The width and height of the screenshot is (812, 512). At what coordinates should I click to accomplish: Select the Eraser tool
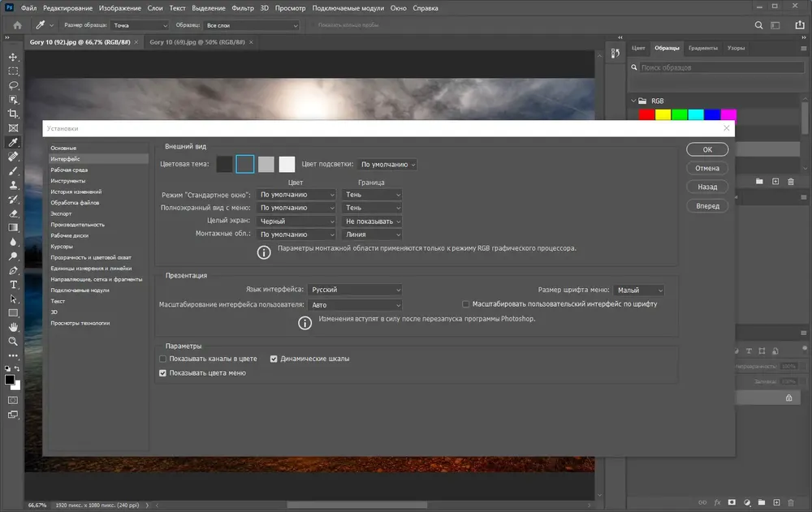14,213
